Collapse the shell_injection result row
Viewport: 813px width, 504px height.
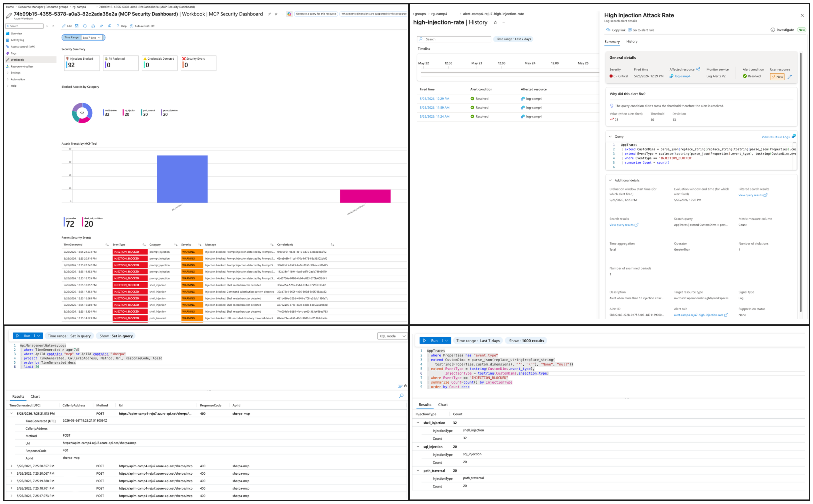pyautogui.click(x=418, y=423)
